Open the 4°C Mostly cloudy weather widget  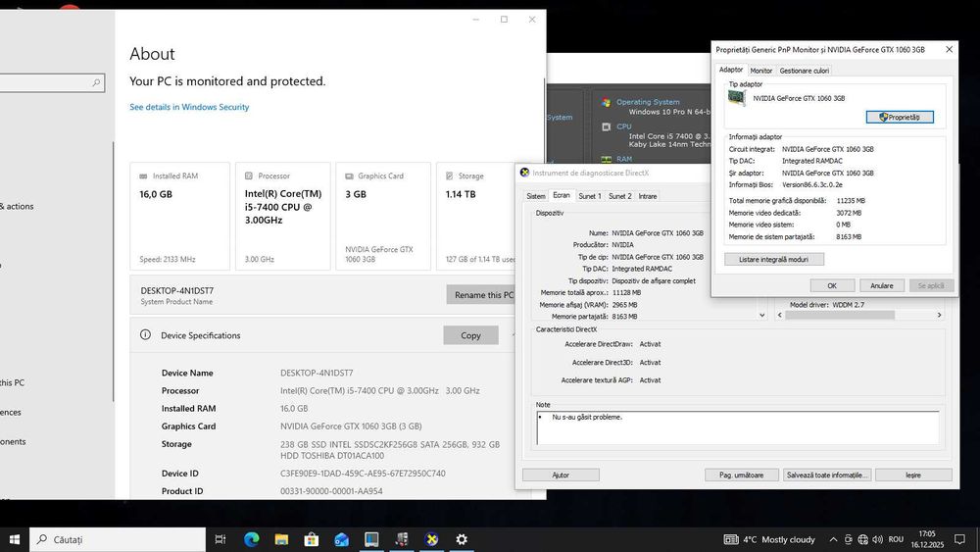click(769, 539)
